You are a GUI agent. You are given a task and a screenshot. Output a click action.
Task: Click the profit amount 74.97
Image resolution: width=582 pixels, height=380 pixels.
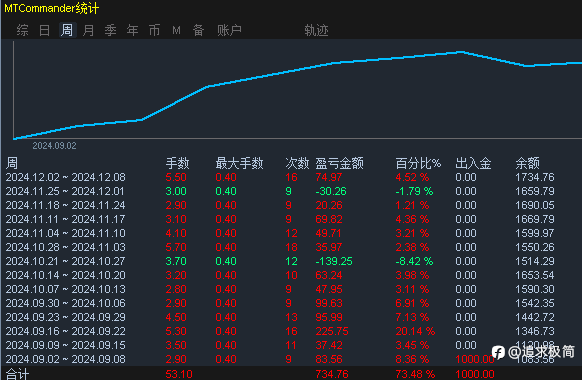[x=328, y=177]
